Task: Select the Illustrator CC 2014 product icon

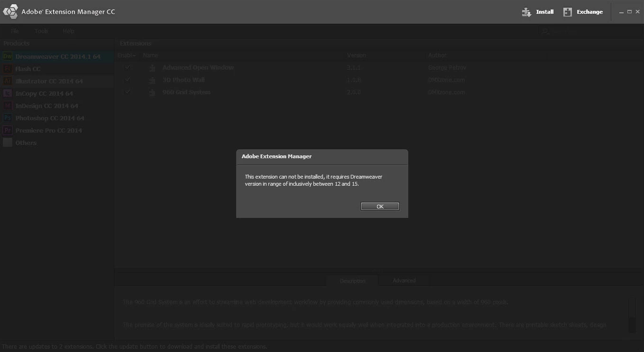Action: point(8,81)
